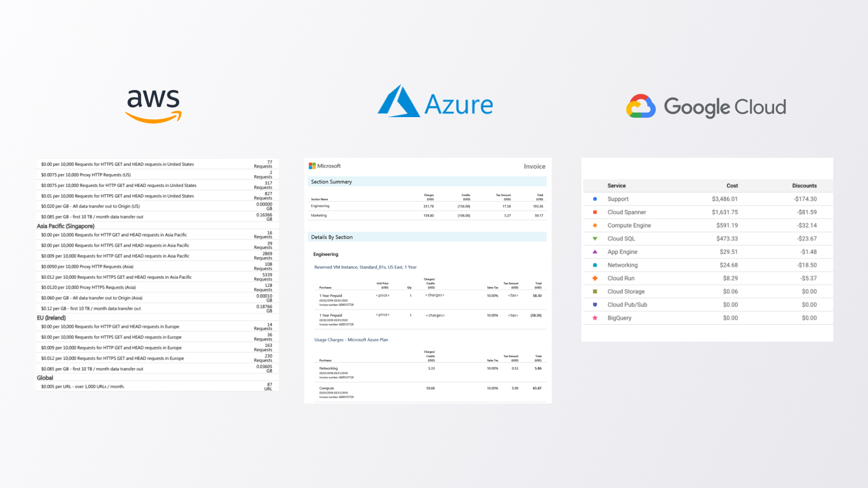Screen dimensions: 868x488
Task: Click the -$81.59 discount value
Action: [807, 212]
